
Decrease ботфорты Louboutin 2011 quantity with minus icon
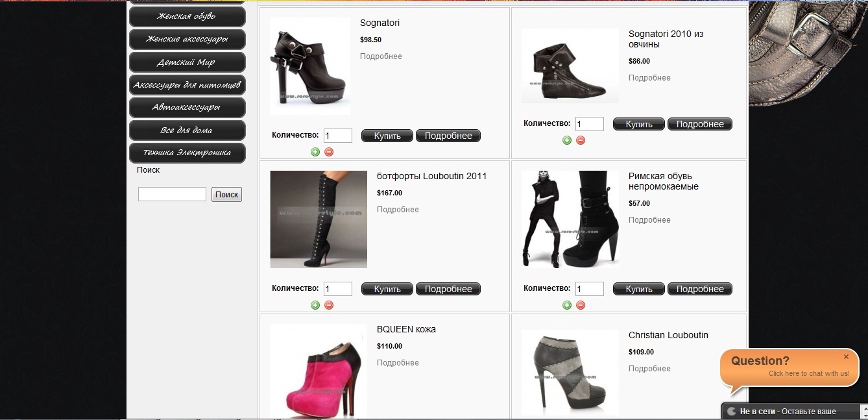(329, 305)
